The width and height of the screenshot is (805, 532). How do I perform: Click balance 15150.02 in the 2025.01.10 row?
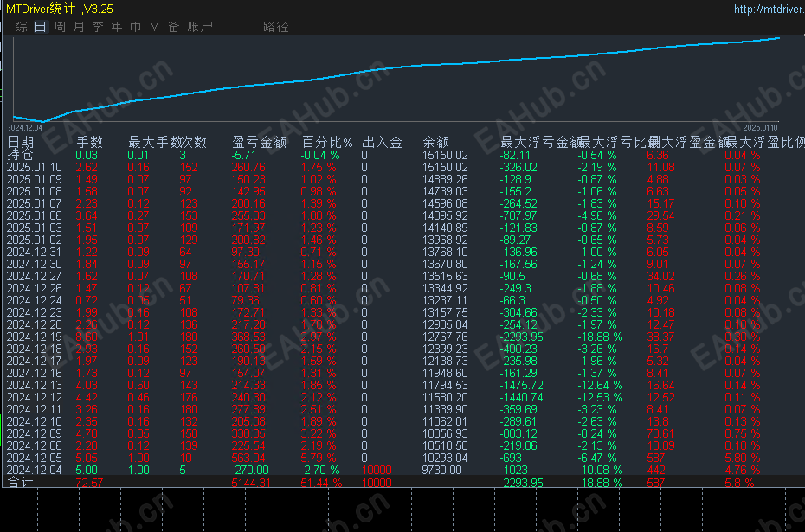point(445,167)
